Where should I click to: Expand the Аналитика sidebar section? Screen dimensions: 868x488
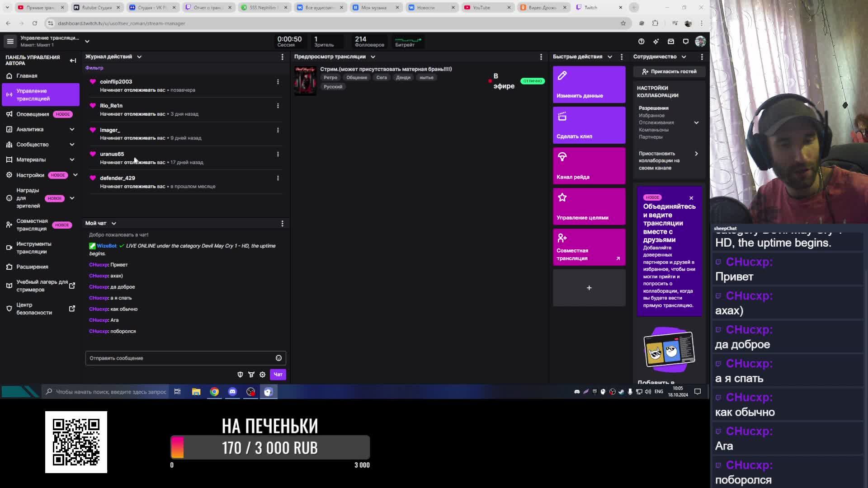72,129
